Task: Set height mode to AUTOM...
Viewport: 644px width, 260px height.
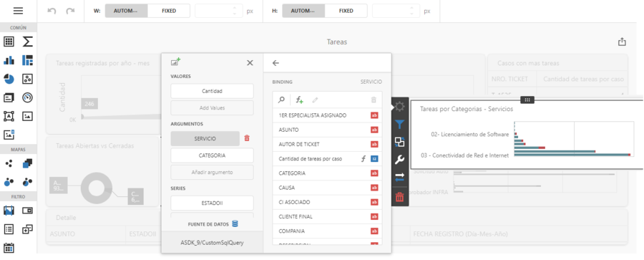Action: (303, 11)
